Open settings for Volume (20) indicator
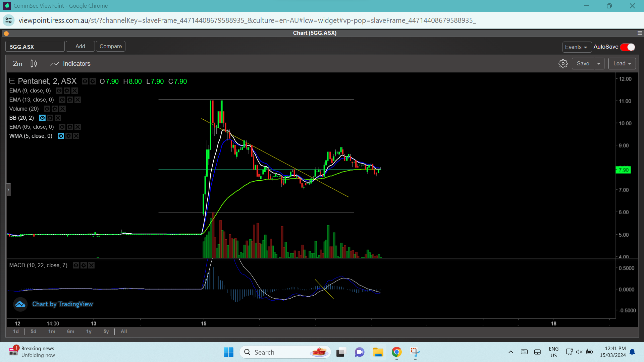The width and height of the screenshot is (644, 362). pos(55,109)
